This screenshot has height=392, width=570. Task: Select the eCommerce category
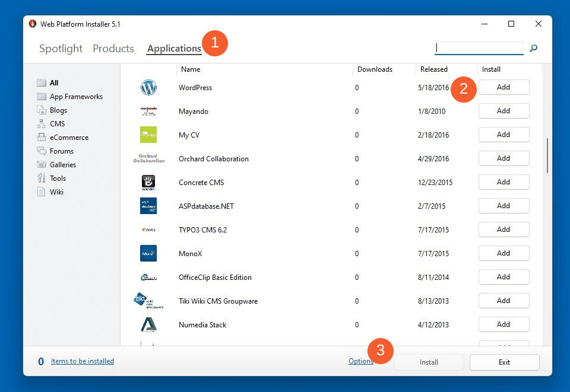tap(67, 137)
